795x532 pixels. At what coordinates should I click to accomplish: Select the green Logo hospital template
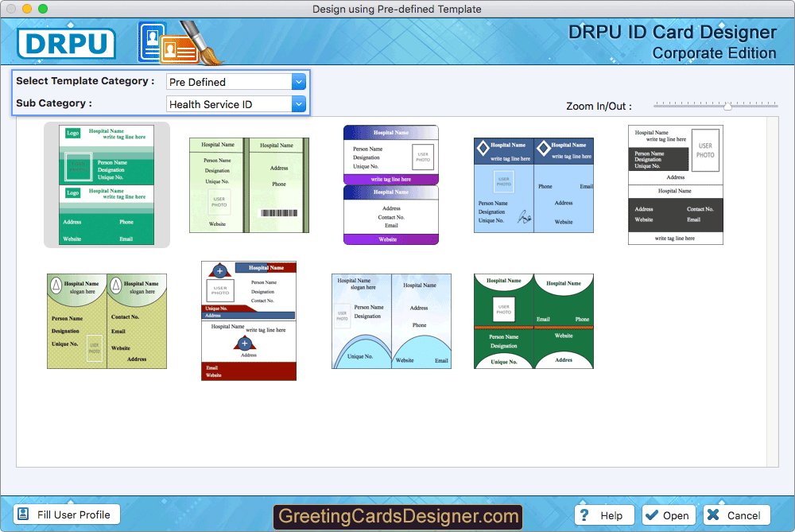pyautogui.click(x=107, y=185)
